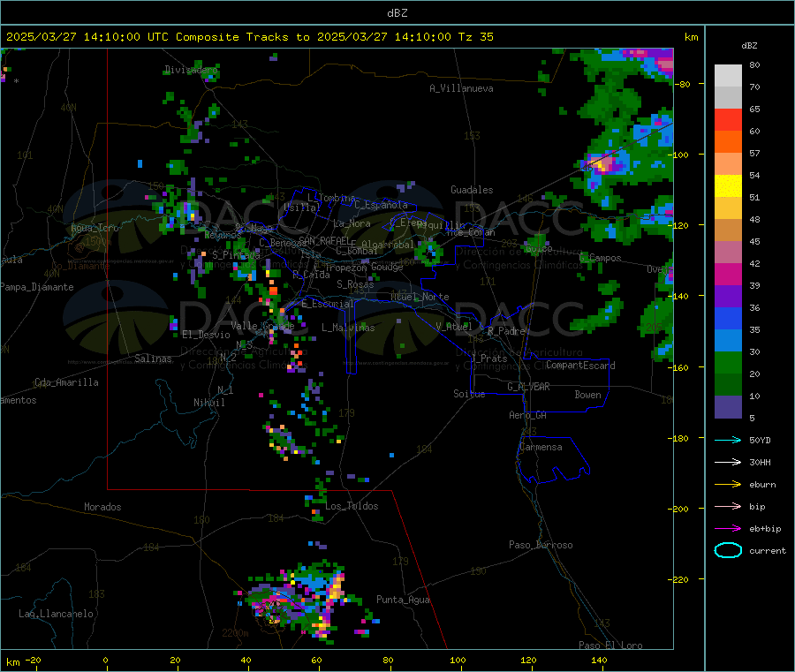Viewport: 795px width, 672px height.
Task: Click the Cda_Amarilla map label
Action: 66,382
